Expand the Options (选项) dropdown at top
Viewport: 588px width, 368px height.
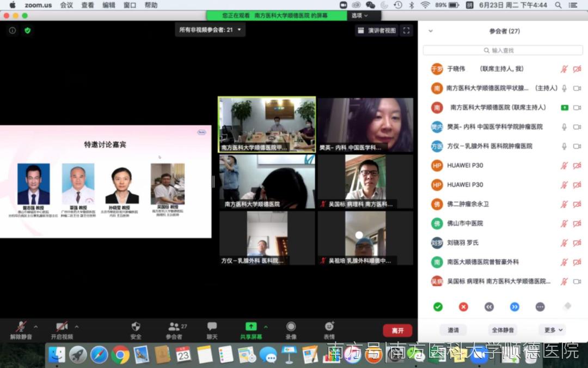360,16
